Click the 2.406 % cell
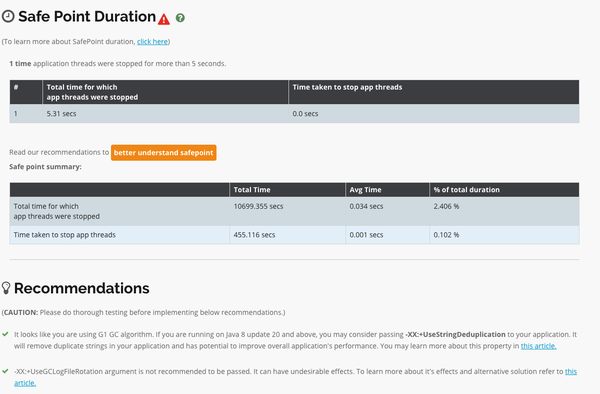The width and height of the screenshot is (600, 394). click(504, 211)
